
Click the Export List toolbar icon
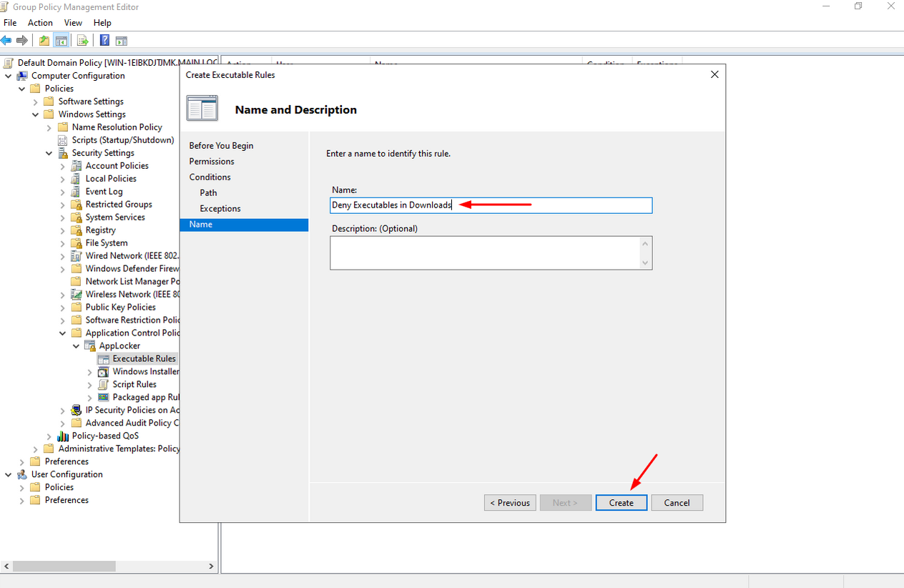click(x=82, y=41)
